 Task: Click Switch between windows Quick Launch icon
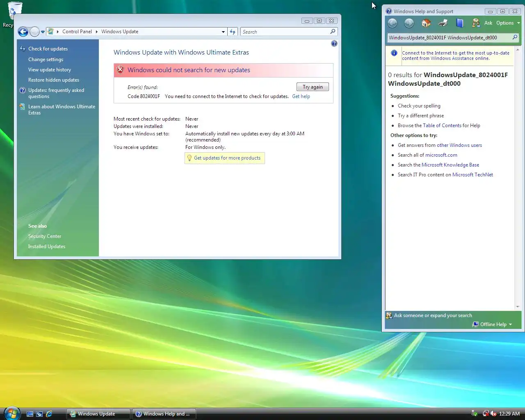click(x=39, y=414)
